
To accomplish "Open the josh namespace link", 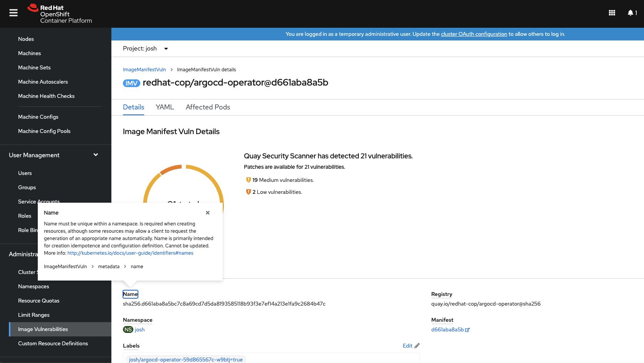I will pyautogui.click(x=140, y=329).
